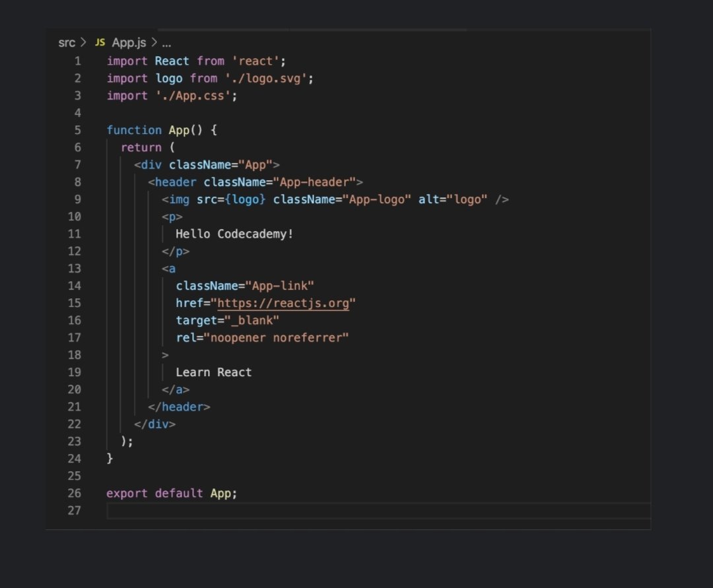This screenshot has width=713, height=588.
Task: Click the Learn React text on line 19
Action: (x=213, y=372)
